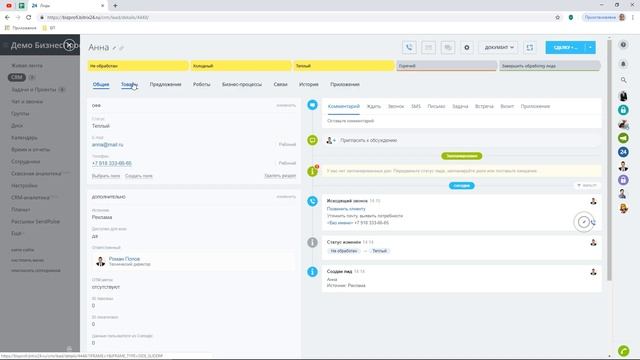Select the Ждать activity tab
This screenshot has width=640, height=360.
(x=373, y=107)
